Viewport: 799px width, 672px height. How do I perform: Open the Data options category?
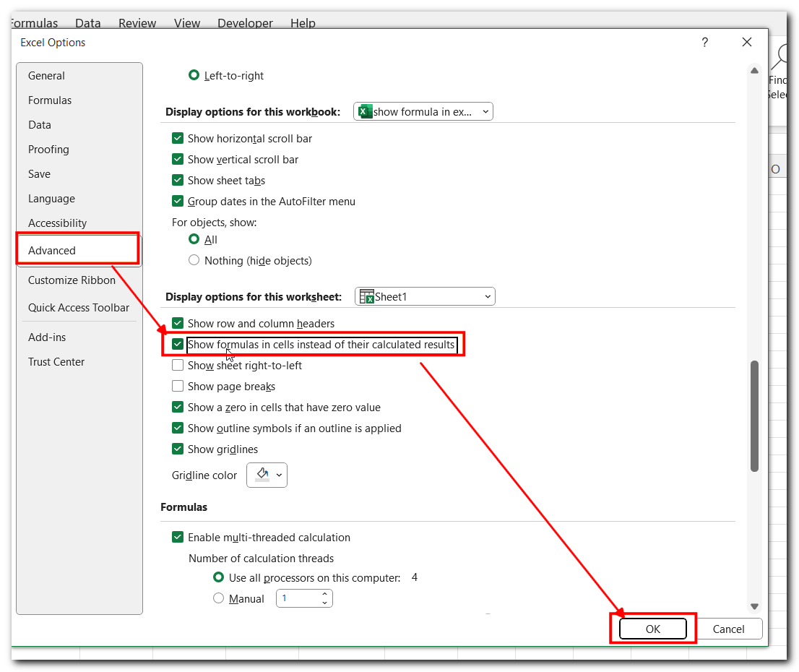[x=79, y=124]
